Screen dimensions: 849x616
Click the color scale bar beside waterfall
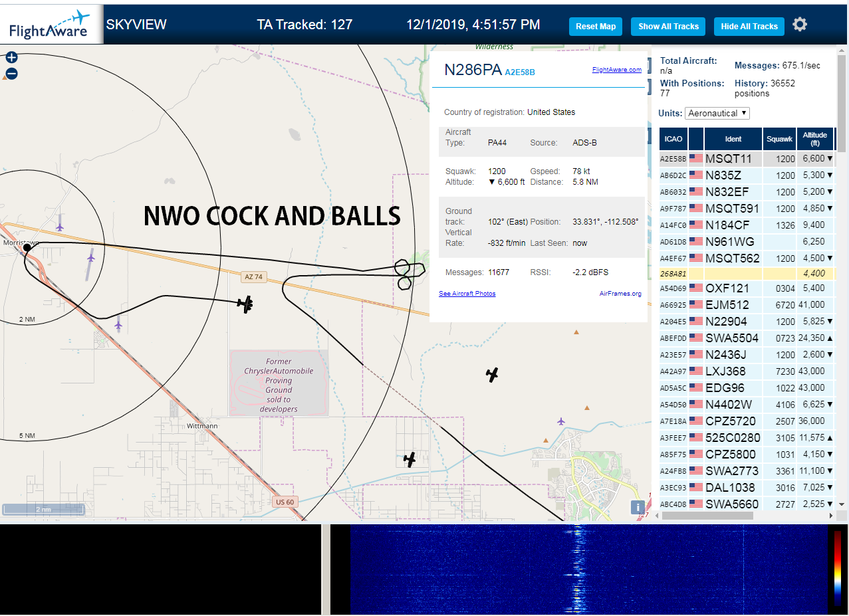pos(838,568)
